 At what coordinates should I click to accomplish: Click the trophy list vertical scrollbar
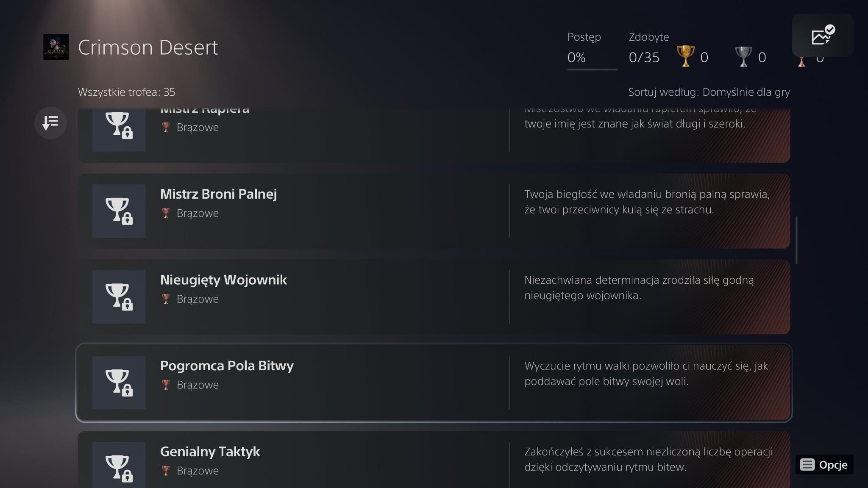[797, 240]
